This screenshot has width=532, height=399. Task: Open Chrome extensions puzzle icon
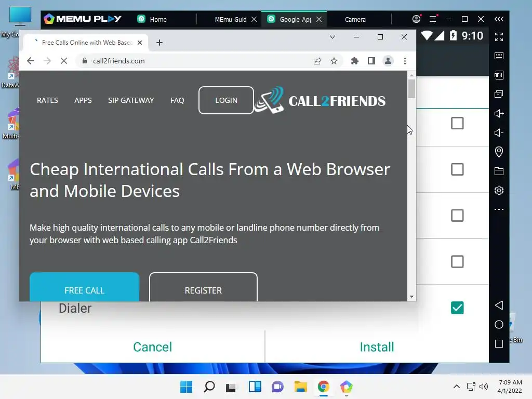354,61
